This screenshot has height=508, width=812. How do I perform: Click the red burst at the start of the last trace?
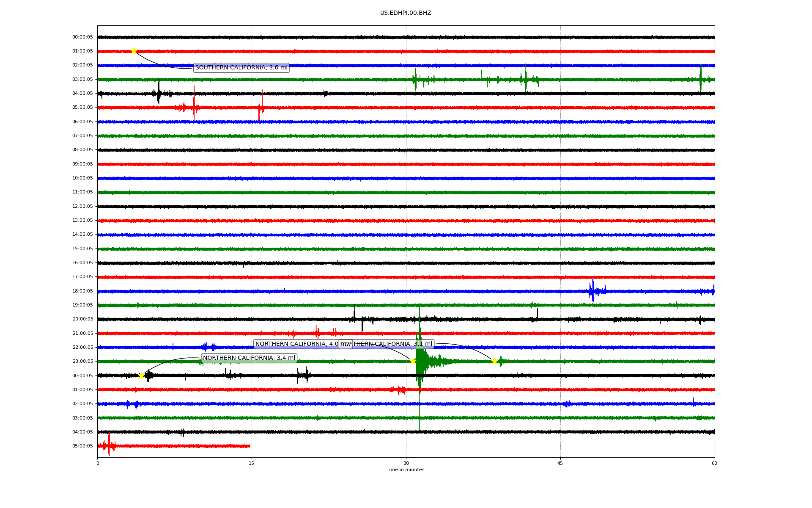(109, 445)
